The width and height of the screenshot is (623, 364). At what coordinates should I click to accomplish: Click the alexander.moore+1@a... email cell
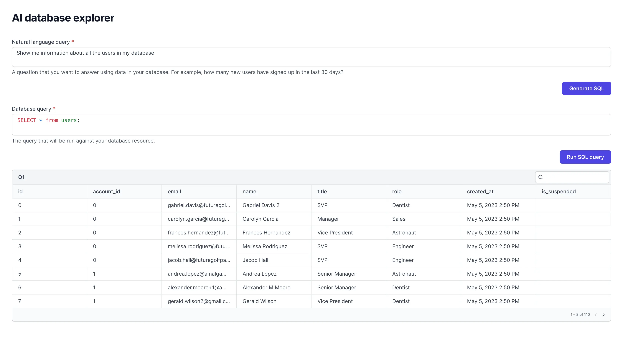click(199, 288)
